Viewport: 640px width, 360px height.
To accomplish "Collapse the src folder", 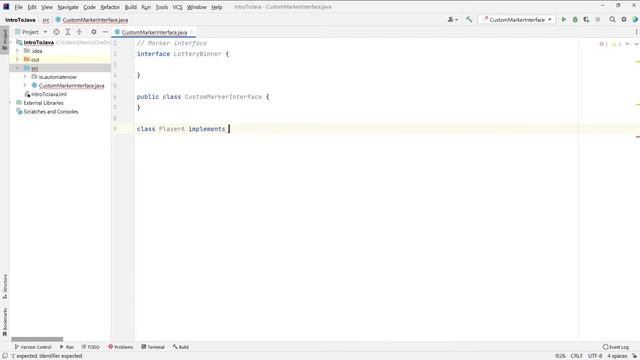I will click(17, 68).
